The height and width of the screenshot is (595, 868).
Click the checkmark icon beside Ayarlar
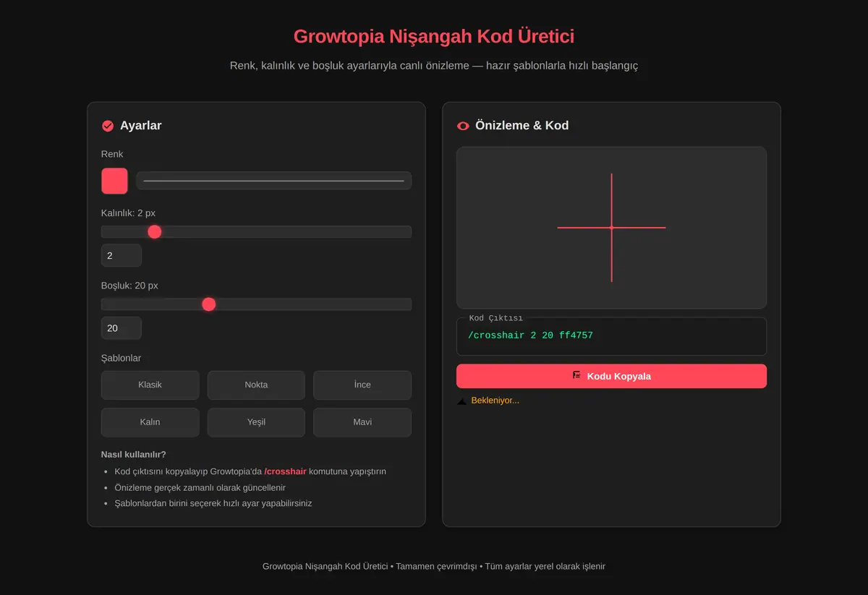coord(108,126)
